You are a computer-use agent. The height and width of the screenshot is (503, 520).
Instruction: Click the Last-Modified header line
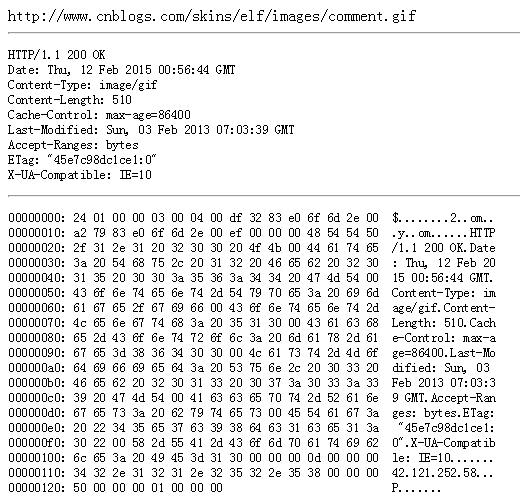[151, 130]
